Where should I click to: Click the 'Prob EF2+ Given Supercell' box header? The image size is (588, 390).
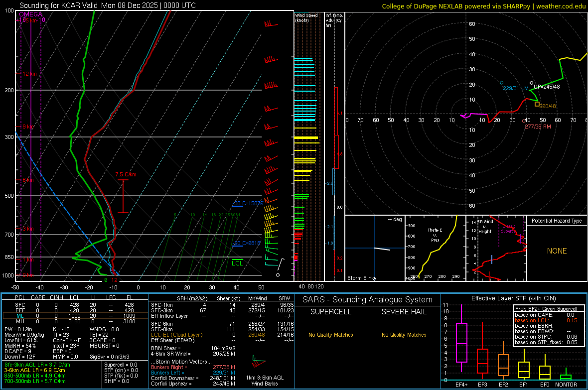click(x=546, y=309)
